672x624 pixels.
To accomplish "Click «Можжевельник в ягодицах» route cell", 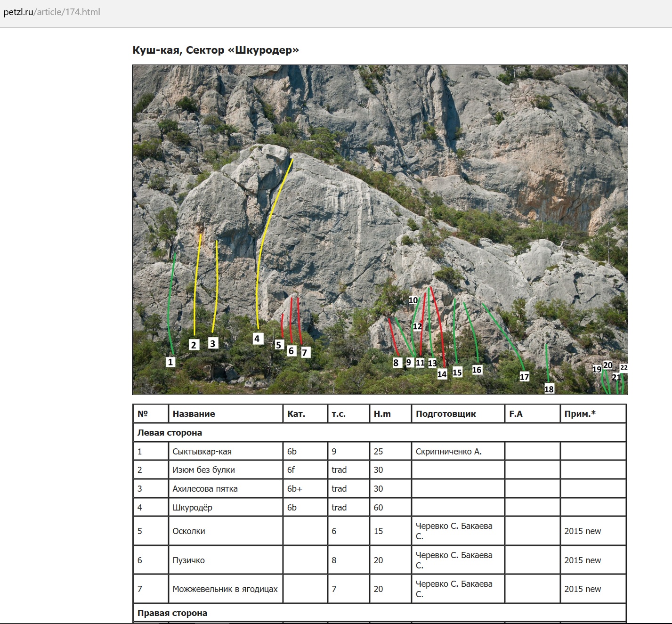I will pos(225,589).
